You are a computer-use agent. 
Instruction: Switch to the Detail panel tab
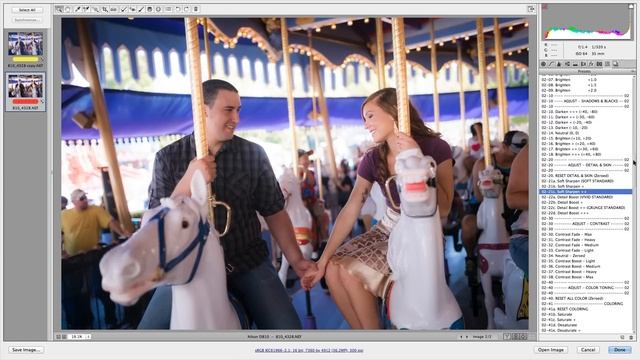click(559, 64)
